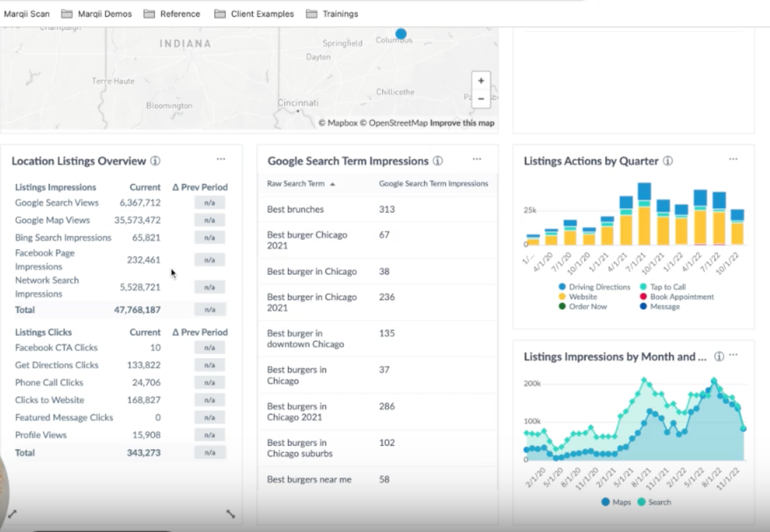Open Google Search Term Impressions ellipsis menu
This screenshot has height=532, width=770.
point(477,159)
